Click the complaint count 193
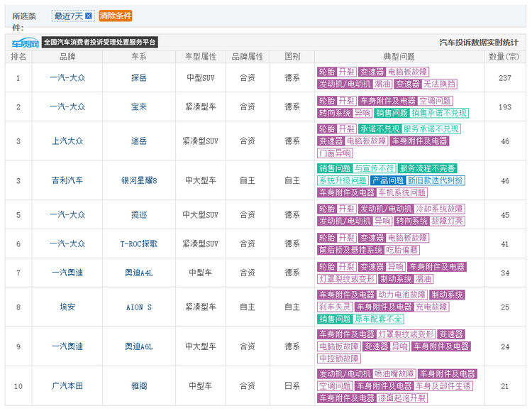532x411 pixels. pyautogui.click(x=505, y=107)
